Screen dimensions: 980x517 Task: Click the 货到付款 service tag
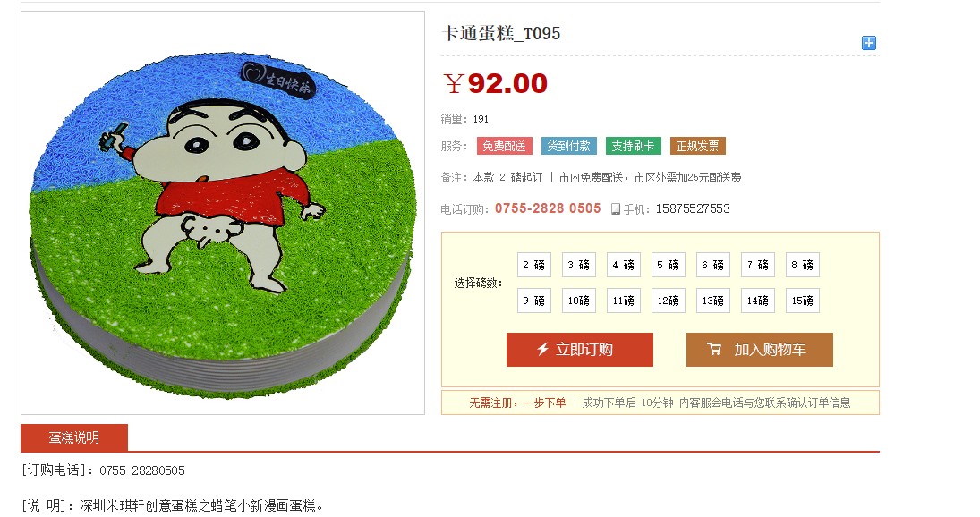(x=568, y=146)
